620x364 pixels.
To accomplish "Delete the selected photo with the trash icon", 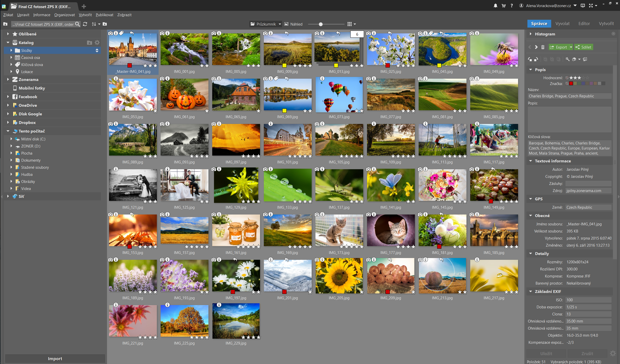I will [x=543, y=47].
